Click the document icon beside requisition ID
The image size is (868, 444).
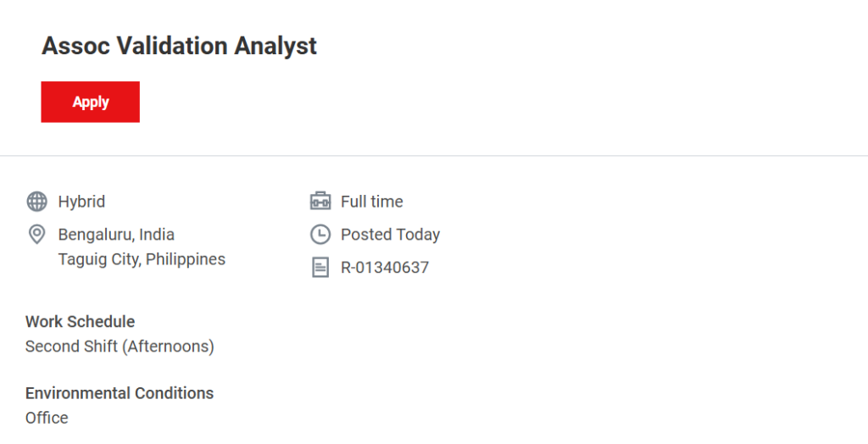click(320, 268)
